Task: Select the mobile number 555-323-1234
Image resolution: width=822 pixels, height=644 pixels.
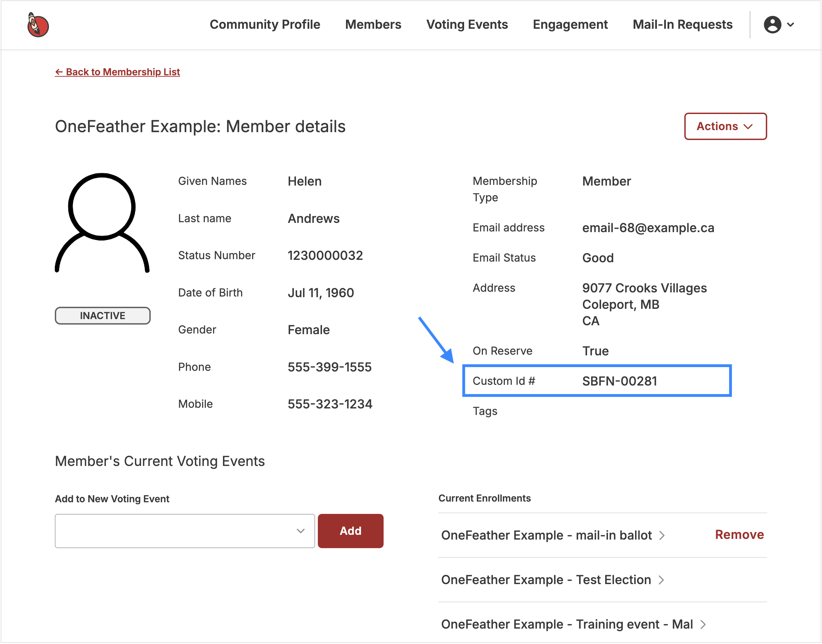Action: coord(330,404)
